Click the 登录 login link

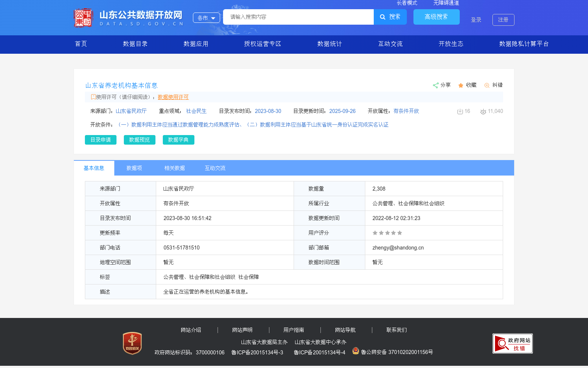click(476, 20)
